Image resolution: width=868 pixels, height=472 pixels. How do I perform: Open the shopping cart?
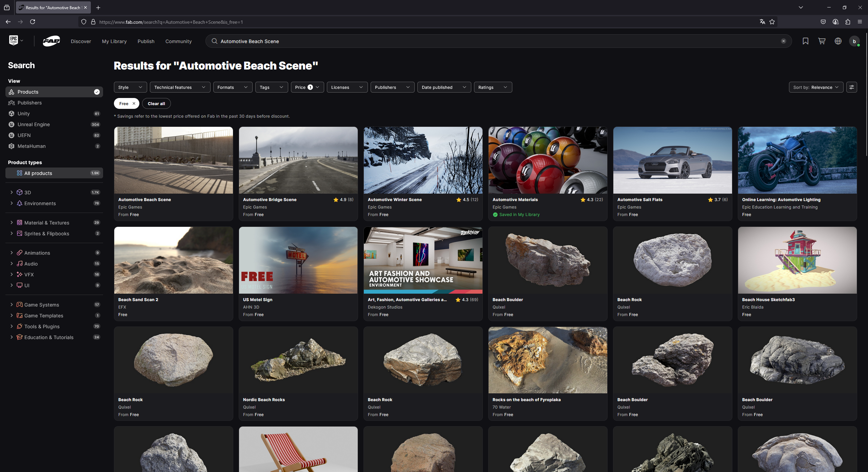pyautogui.click(x=822, y=41)
